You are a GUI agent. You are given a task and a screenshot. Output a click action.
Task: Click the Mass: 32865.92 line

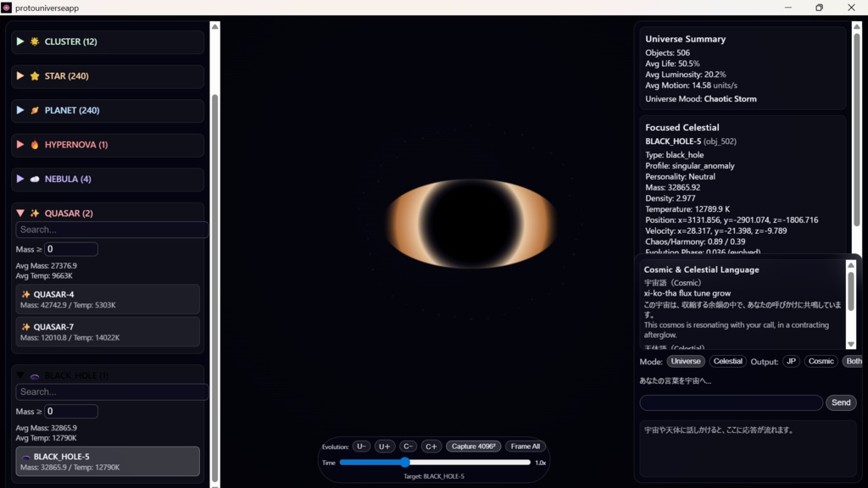672,187
